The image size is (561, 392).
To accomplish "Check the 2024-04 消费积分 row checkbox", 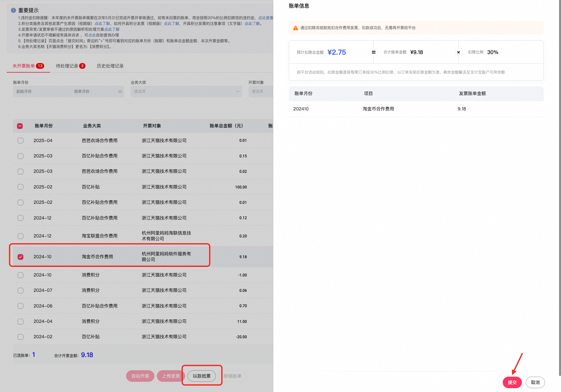I will [20, 322].
